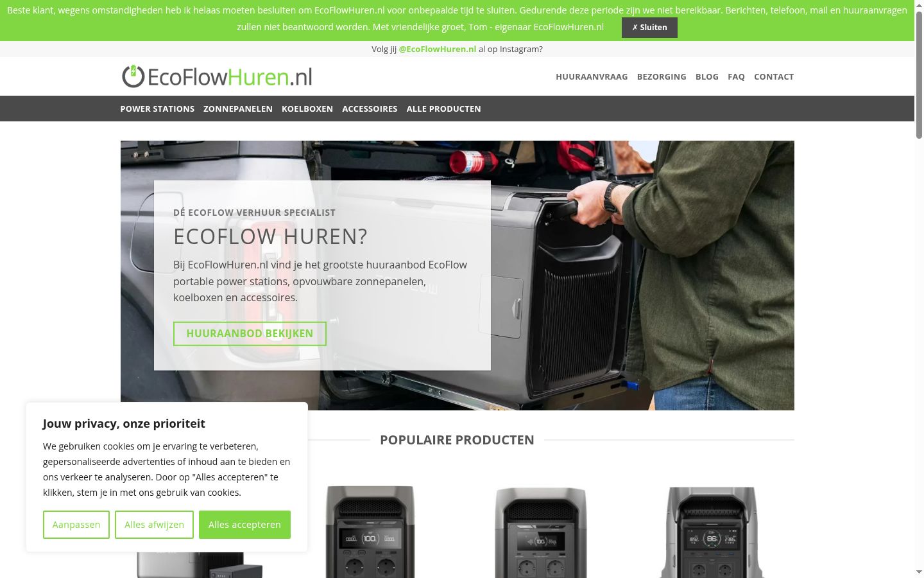Click the HUURAANBOD BEKIJKEN button

[250, 334]
